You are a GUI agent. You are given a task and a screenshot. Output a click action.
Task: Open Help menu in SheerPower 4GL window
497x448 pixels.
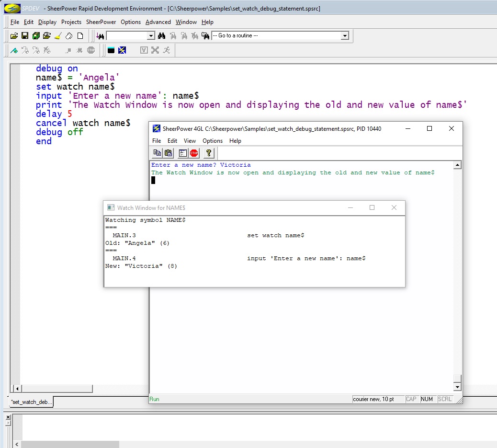coord(235,140)
